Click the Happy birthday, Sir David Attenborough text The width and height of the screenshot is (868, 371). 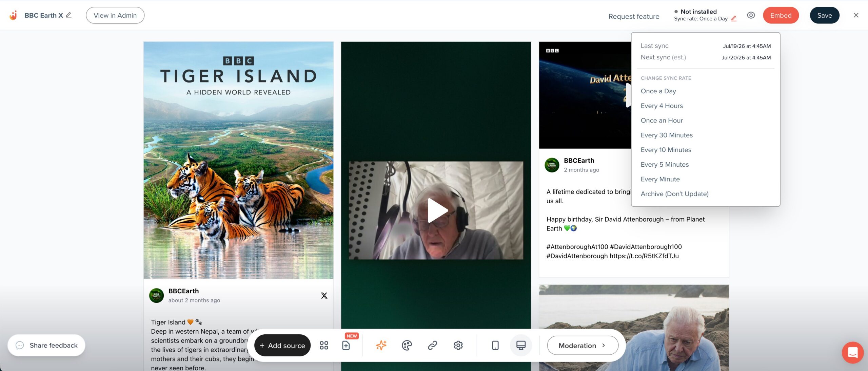point(626,224)
